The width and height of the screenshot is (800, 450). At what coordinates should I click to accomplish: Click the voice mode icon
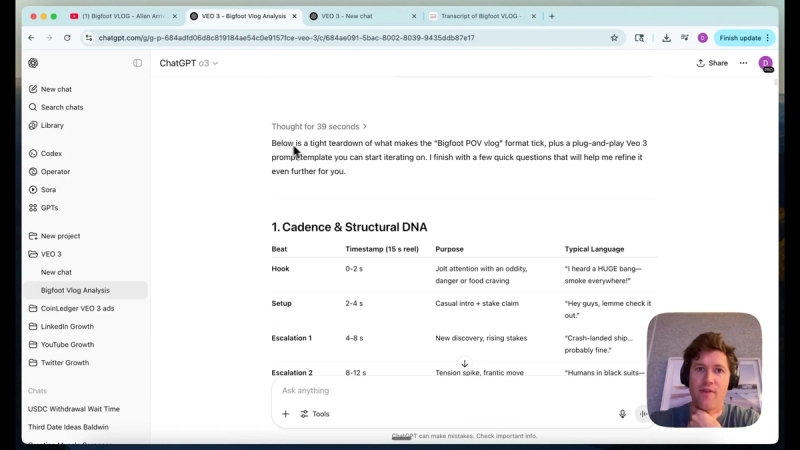pos(643,414)
